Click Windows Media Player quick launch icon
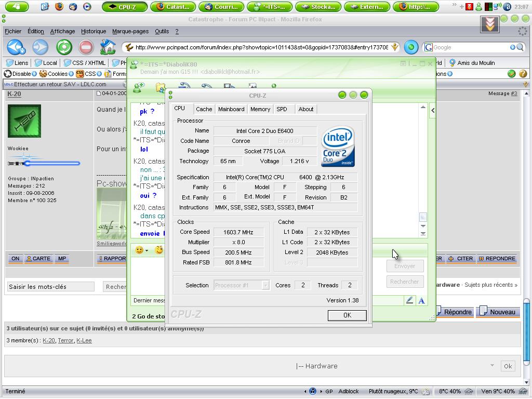Image resolution: width=532 pixels, height=399 pixels. click(x=87, y=6)
